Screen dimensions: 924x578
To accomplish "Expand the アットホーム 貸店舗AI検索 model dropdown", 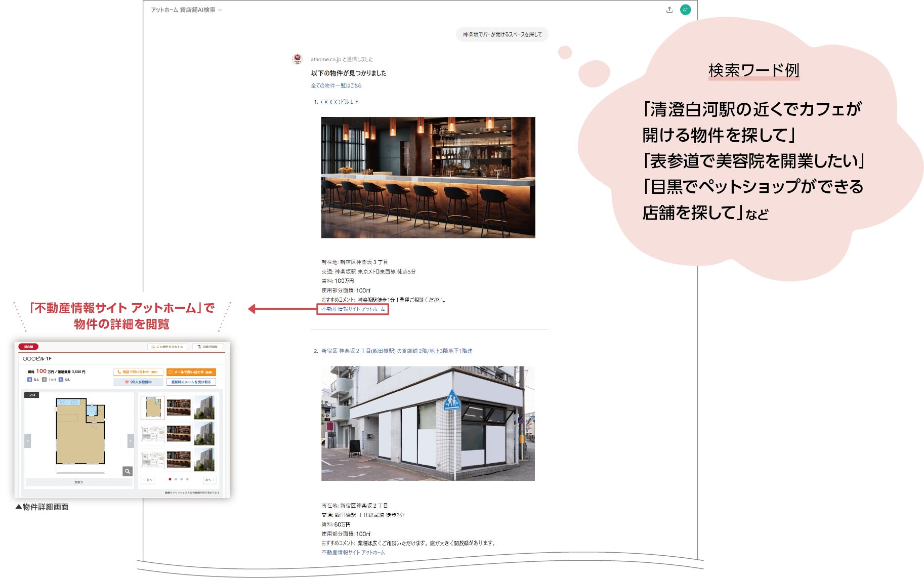I will (x=186, y=10).
